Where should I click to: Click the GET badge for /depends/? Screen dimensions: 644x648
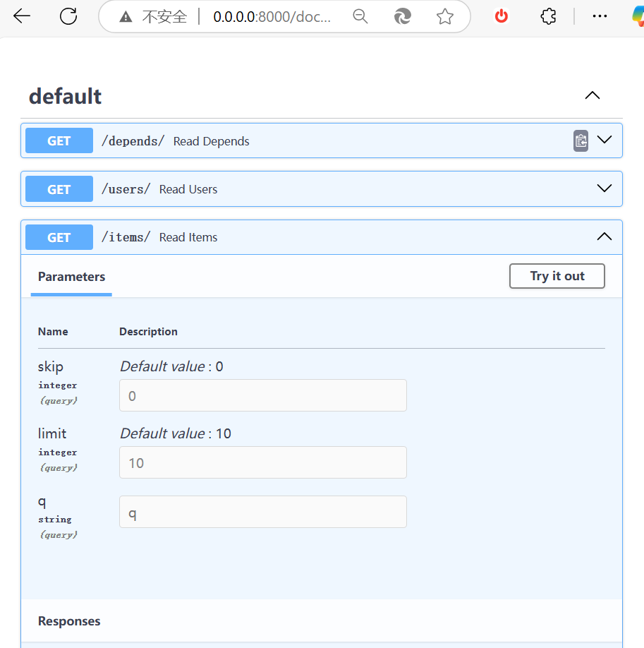point(59,140)
